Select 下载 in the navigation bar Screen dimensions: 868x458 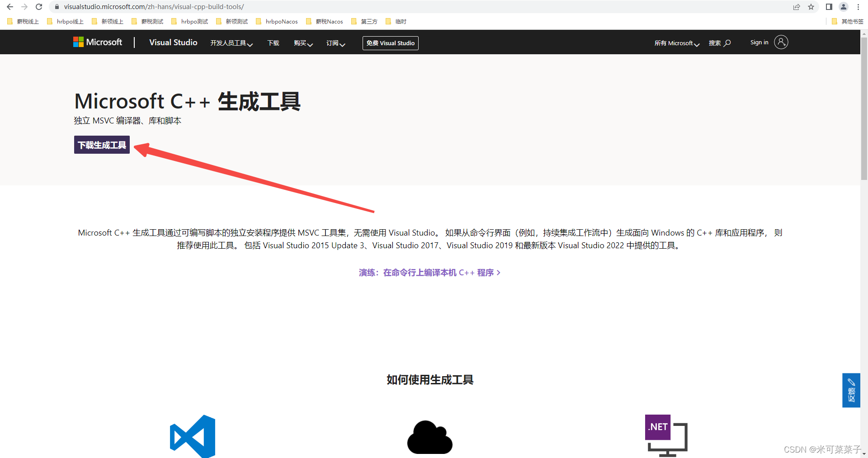(273, 43)
